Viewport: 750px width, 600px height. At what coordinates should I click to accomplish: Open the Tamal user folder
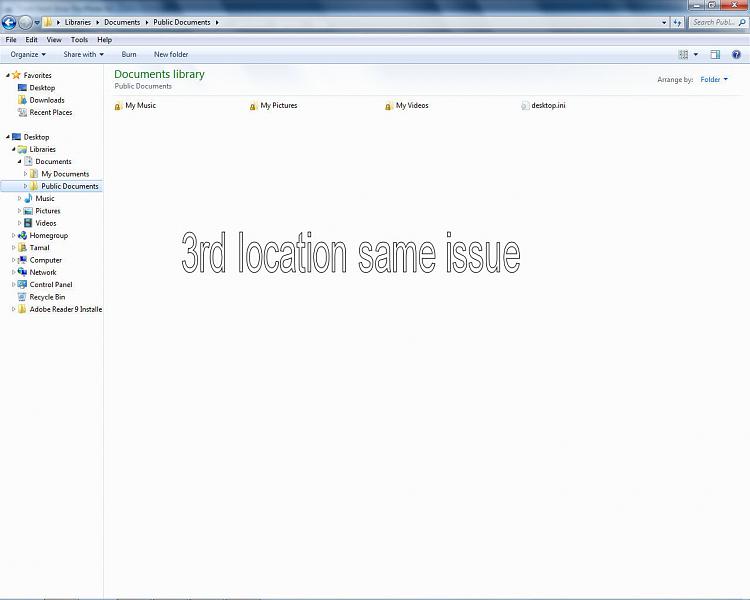(33, 248)
